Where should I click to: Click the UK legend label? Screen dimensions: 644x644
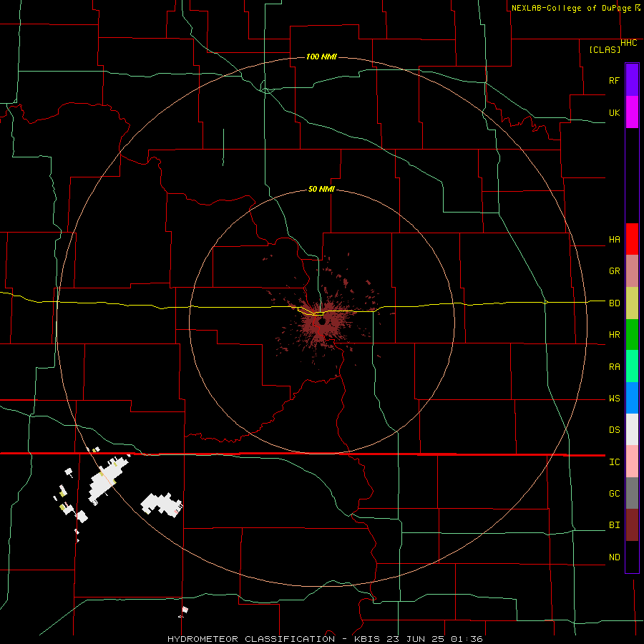point(614,113)
